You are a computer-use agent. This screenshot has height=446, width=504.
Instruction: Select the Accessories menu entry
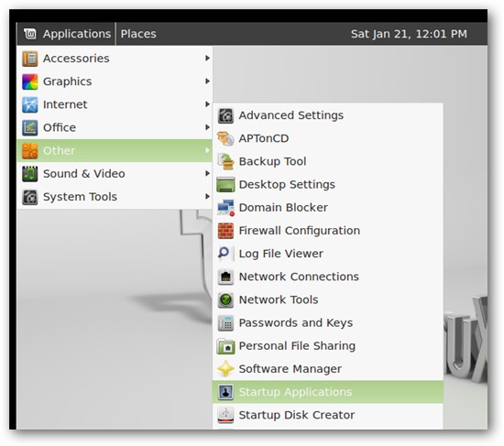pyautogui.click(x=115, y=59)
